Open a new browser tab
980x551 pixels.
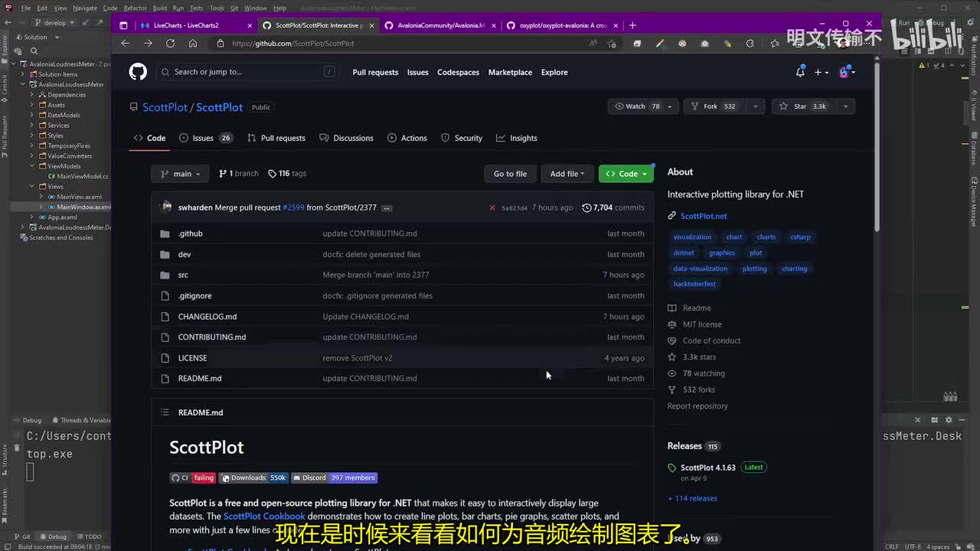click(632, 25)
